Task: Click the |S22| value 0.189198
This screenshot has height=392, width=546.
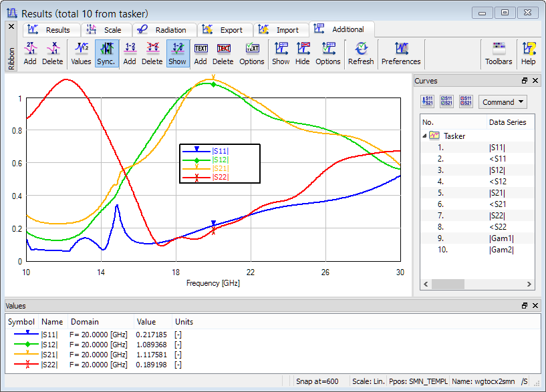Action: (152, 365)
